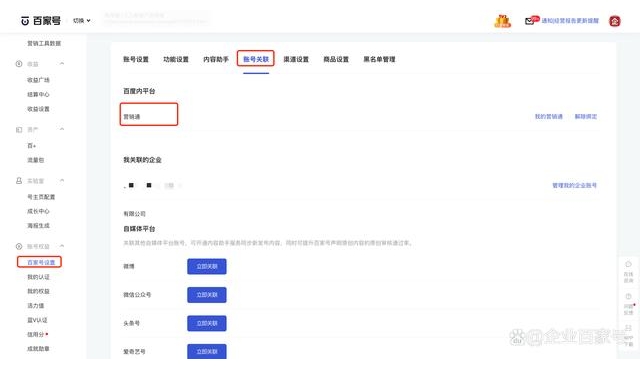Image resolution: width=640 pixels, height=369 pixels.
Task: Click the 收益 section coin icon
Action: (x=19, y=64)
